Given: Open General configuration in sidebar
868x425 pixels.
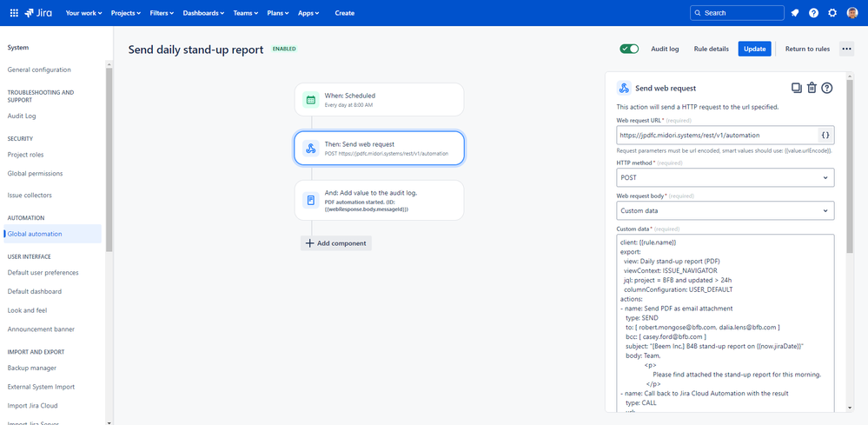Looking at the screenshot, I should tap(39, 70).
